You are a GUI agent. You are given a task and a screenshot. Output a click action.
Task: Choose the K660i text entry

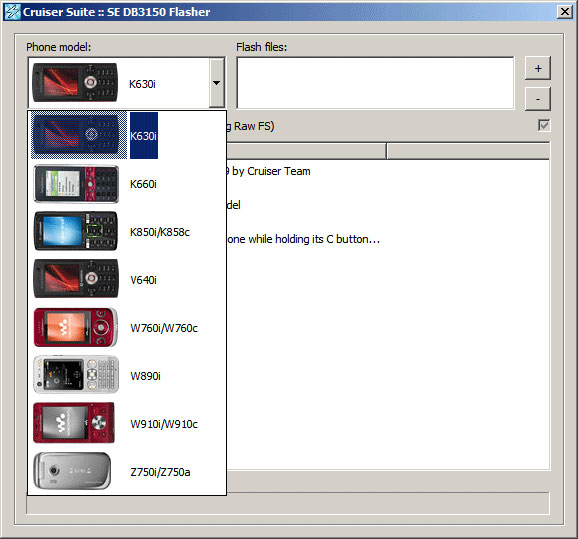click(143, 184)
